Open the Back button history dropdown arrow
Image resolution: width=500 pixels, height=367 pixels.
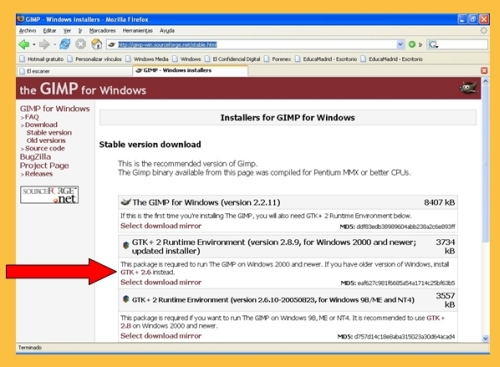point(34,44)
